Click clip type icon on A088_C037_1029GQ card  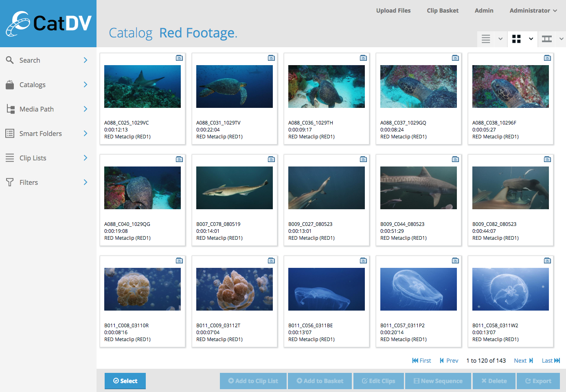click(x=455, y=58)
